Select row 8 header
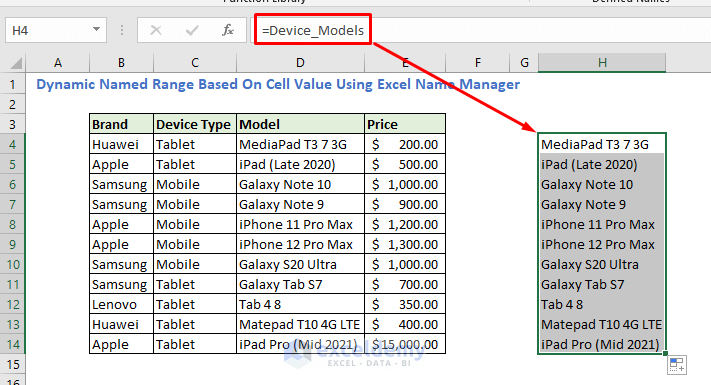711x385 pixels. point(13,224)
